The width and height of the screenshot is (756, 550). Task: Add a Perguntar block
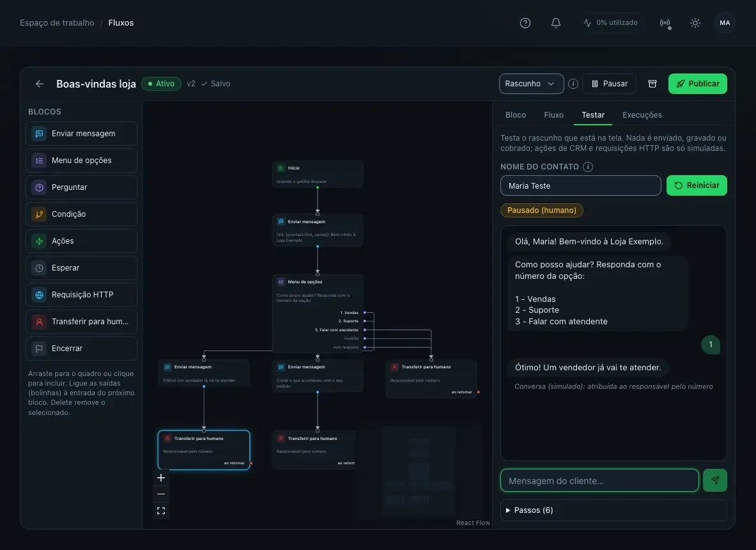(82, 187)
